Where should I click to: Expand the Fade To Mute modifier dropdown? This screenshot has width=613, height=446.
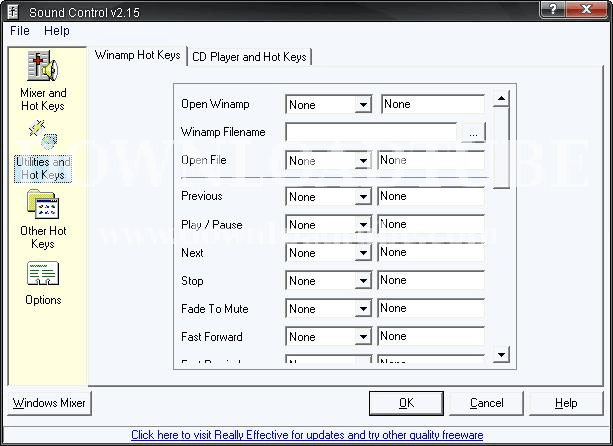(363, 309)
